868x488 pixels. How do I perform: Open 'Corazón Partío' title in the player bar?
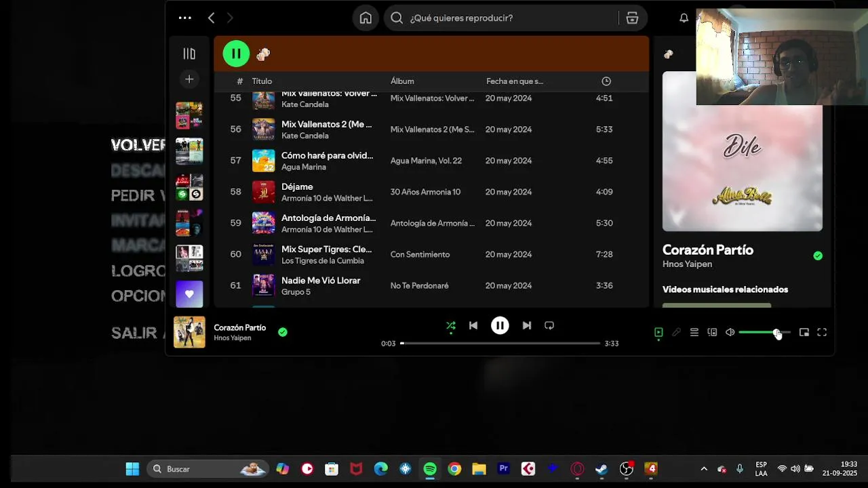(240, 327)
